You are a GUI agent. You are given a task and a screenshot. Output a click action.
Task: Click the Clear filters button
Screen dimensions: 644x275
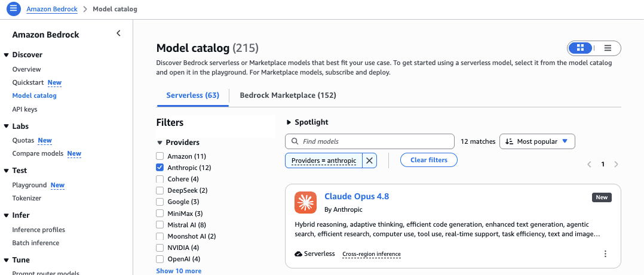click(x=429, y=160)
